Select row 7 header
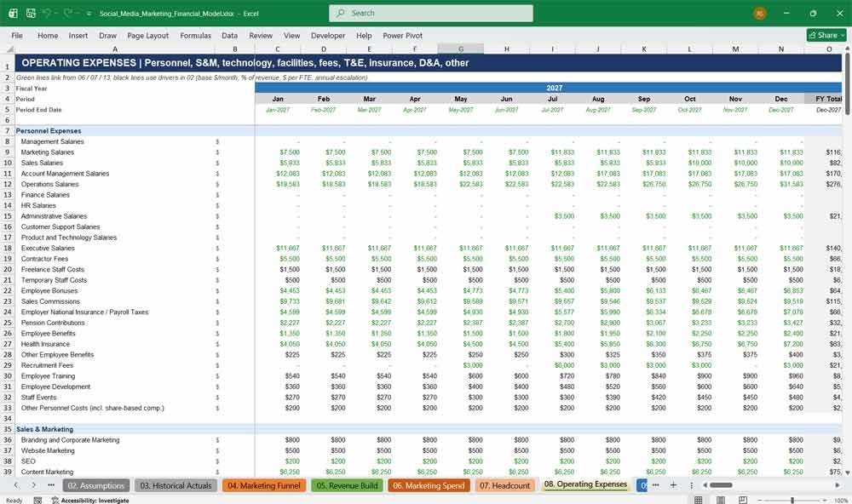The width and height of the screenshot is (852, 504). (8, 131)
